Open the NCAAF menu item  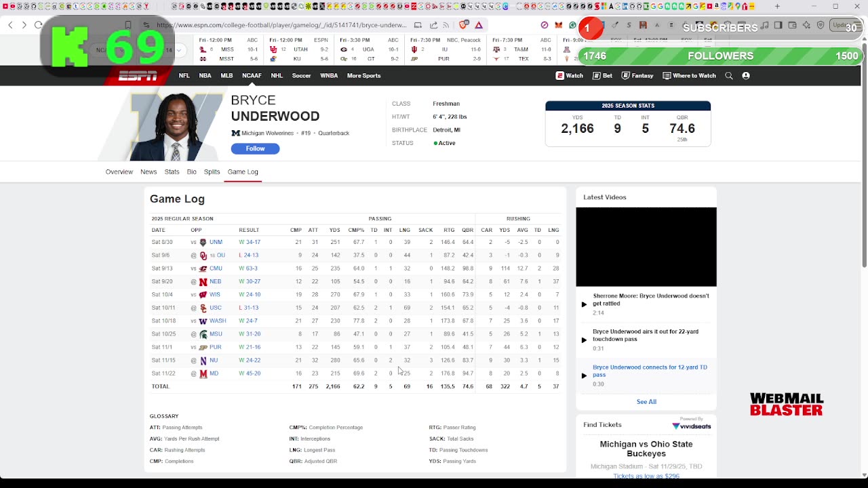click(252, 76)
